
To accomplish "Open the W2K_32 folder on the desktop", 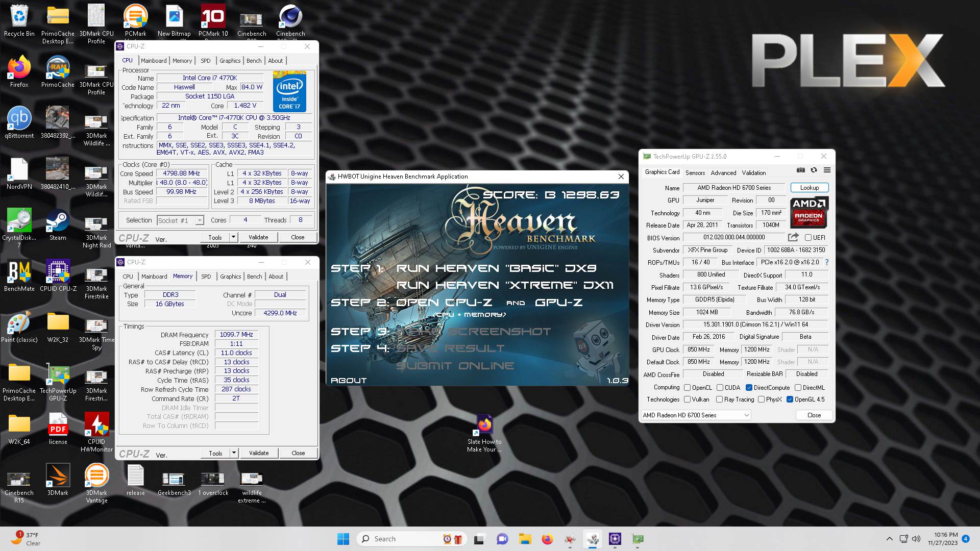I will (x=58, y=327).
